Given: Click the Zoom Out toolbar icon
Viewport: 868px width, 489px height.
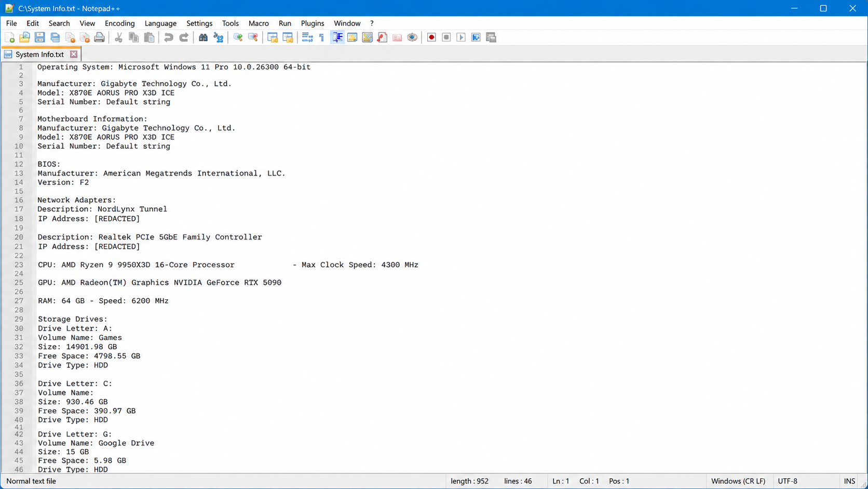Looking at the screenshot, I should 253,37.
